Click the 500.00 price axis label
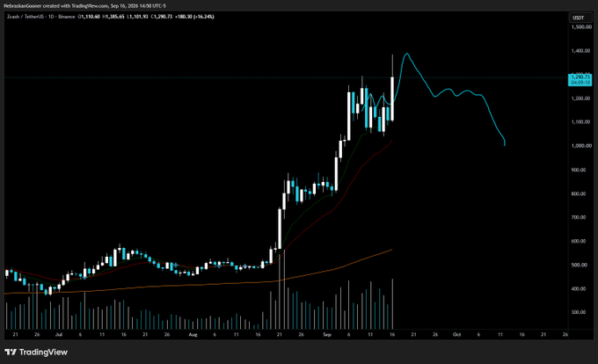The width and height of the screenshot is (598, 364). [579, 265]
